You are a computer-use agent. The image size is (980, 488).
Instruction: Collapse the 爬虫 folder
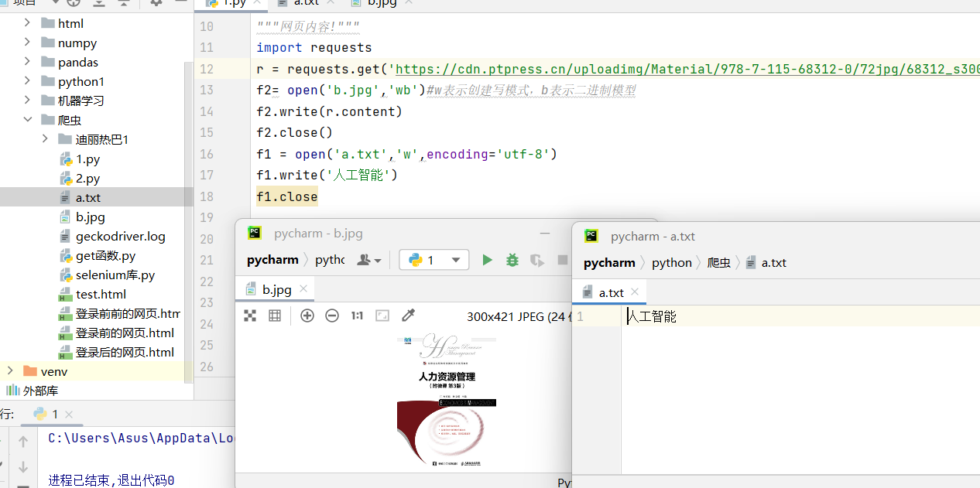pyautogui.click(x=27, y=120)
